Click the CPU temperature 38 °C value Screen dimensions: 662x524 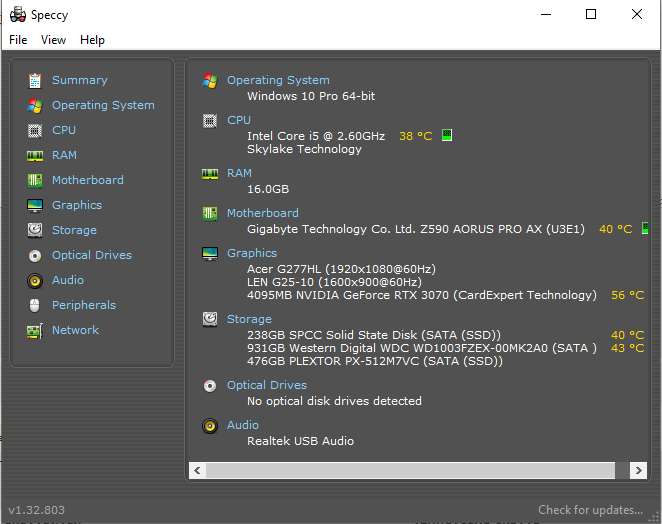[x=416, y=136]
